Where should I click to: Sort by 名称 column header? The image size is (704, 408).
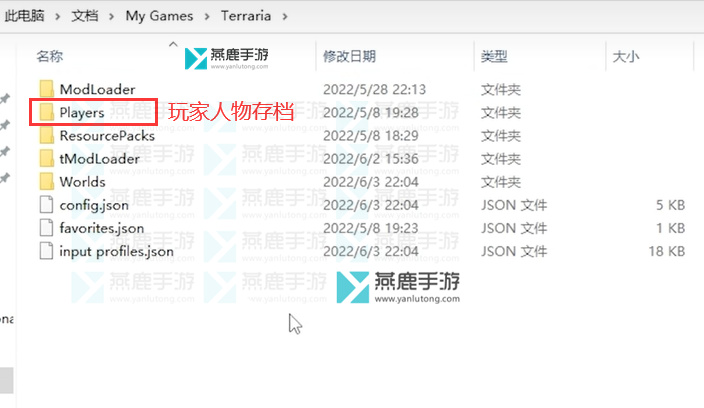click(x=50, y=56)
